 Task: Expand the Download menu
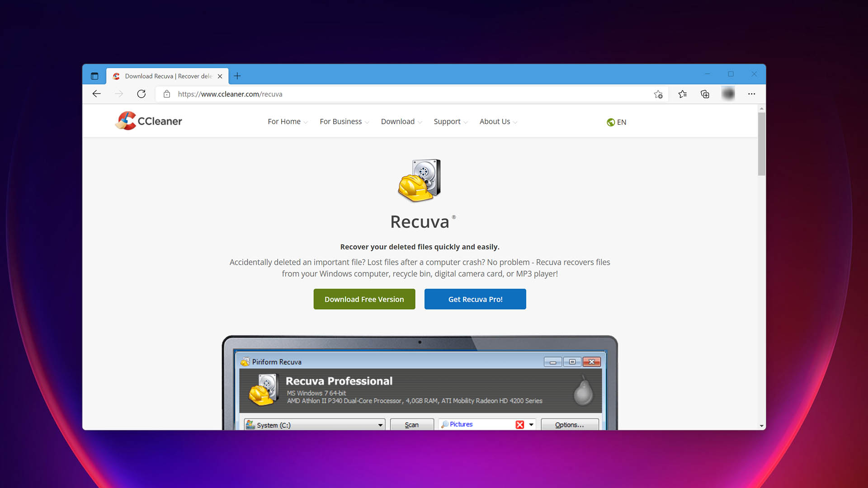coord(401,122)
